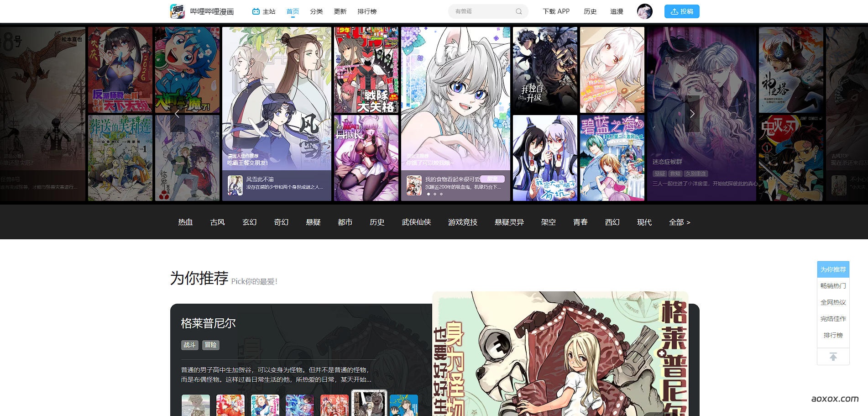The height and width of the screenshot is (416, 868).
Task: Open the 排行榜 navigation tab
Action: pos(367,11)
